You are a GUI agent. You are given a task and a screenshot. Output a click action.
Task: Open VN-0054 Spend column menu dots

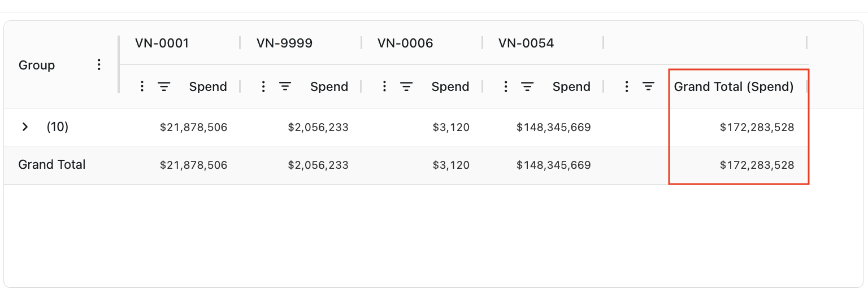tap(505, 86)
